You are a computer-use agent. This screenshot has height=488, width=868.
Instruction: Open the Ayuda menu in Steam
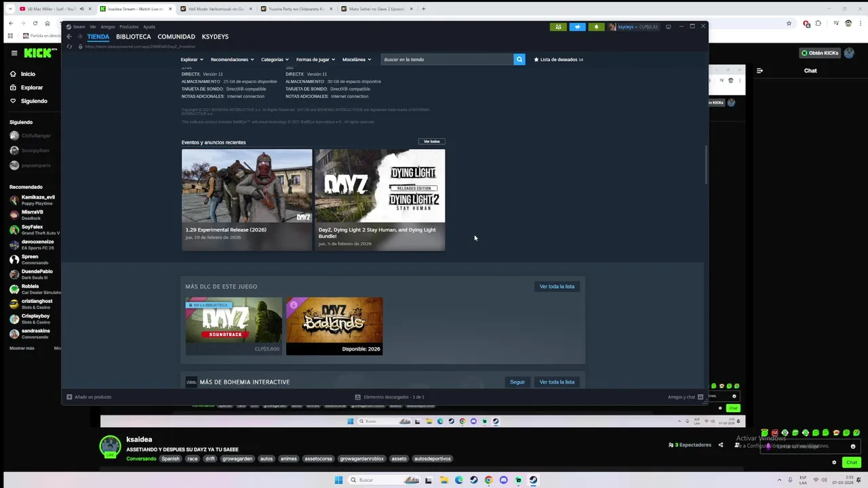tap(149, 26)
